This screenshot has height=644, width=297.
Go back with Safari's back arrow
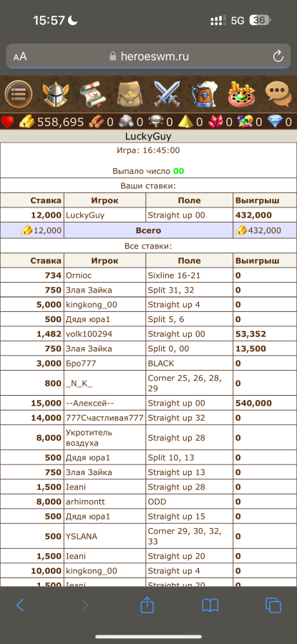tap(20, 605)
